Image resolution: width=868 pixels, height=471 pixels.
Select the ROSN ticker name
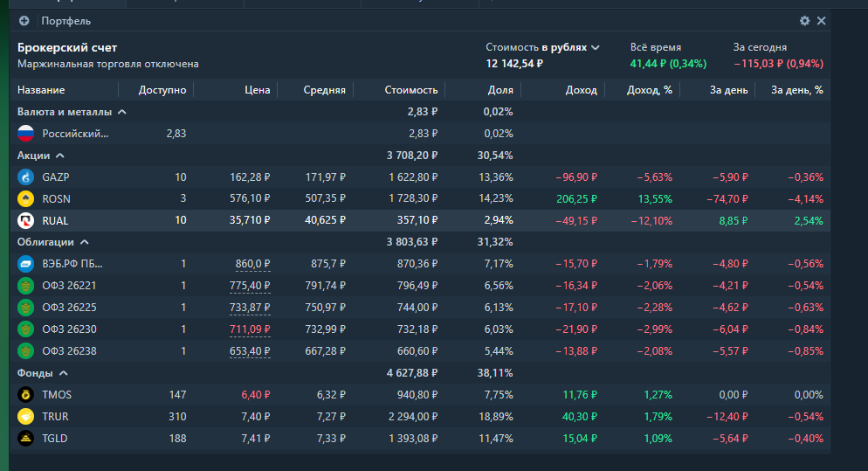point(57,199)
